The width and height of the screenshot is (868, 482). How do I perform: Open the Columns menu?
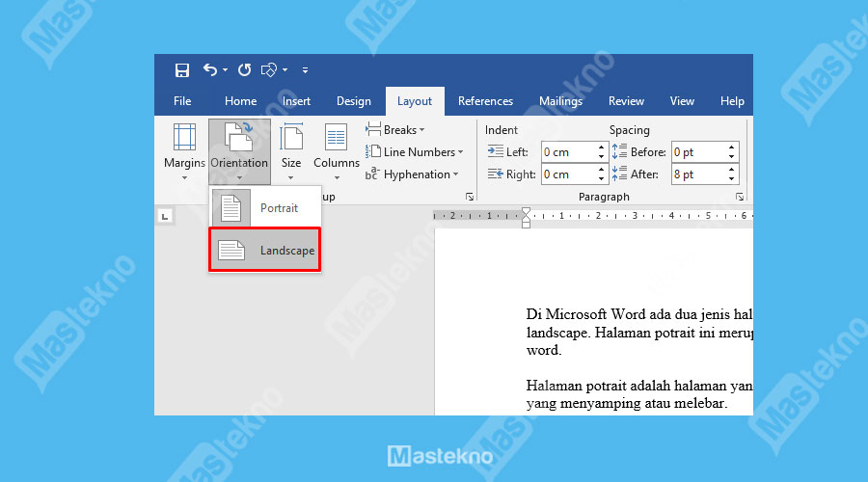[x=336, y=151]
